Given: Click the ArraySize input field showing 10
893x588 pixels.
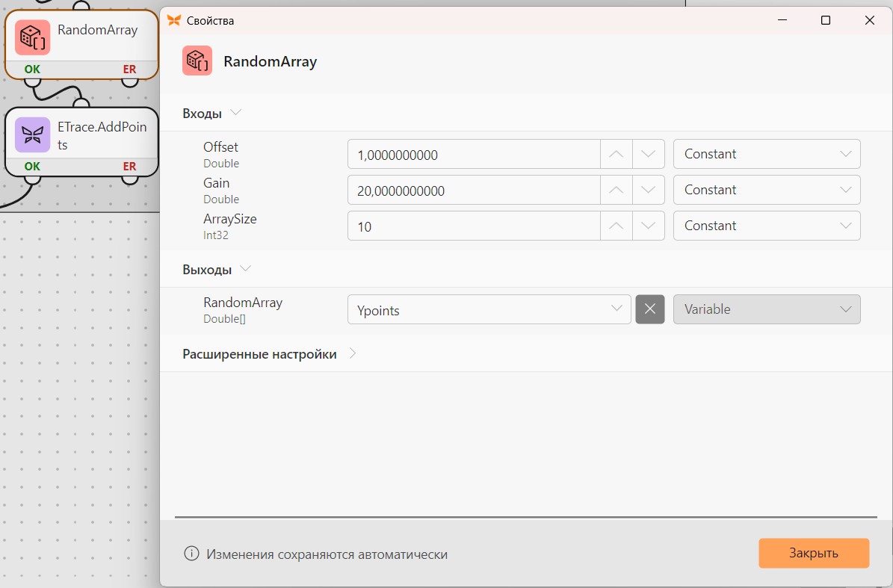Looking at the screenshot, I should (x=474, y=226).
